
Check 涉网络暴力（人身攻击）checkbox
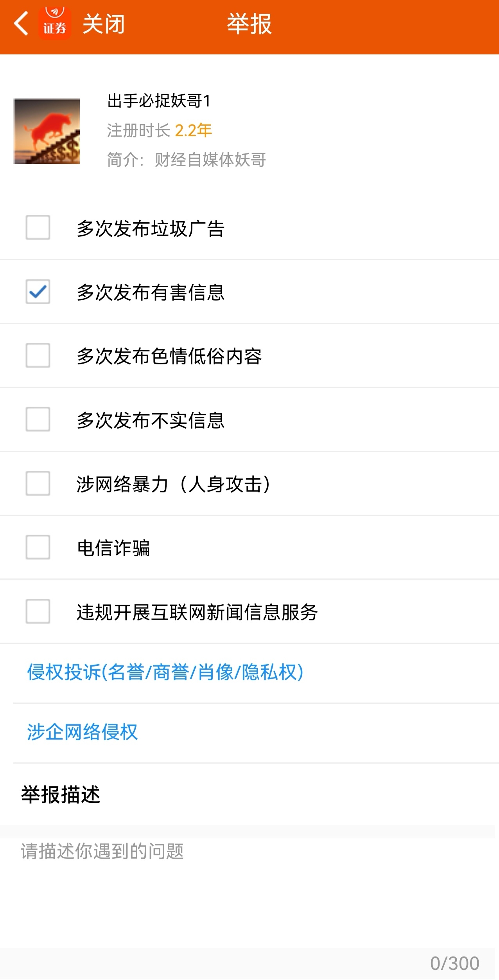[38, 483]
